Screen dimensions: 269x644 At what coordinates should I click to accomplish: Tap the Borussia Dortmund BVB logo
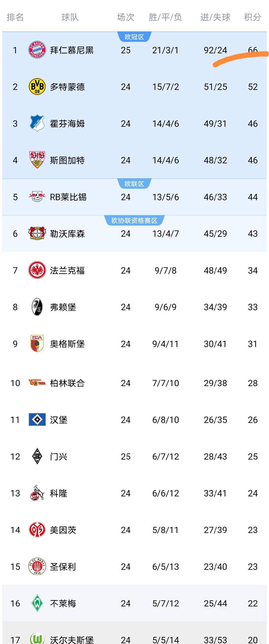point(37,86)
